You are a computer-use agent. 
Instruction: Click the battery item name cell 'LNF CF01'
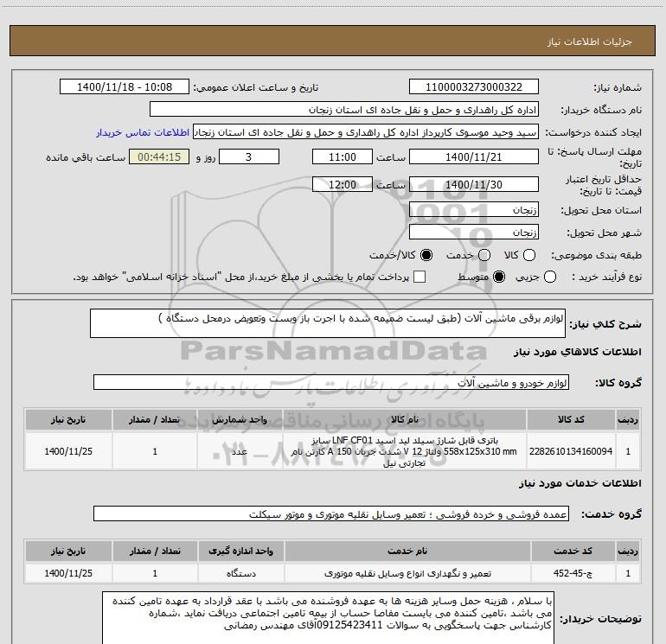(405, 451)
